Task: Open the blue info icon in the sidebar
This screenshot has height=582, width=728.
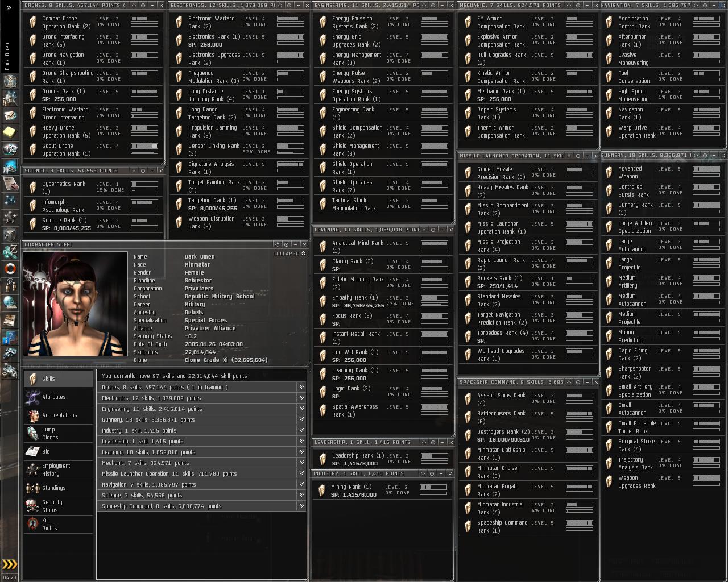Action: [10, 339]
